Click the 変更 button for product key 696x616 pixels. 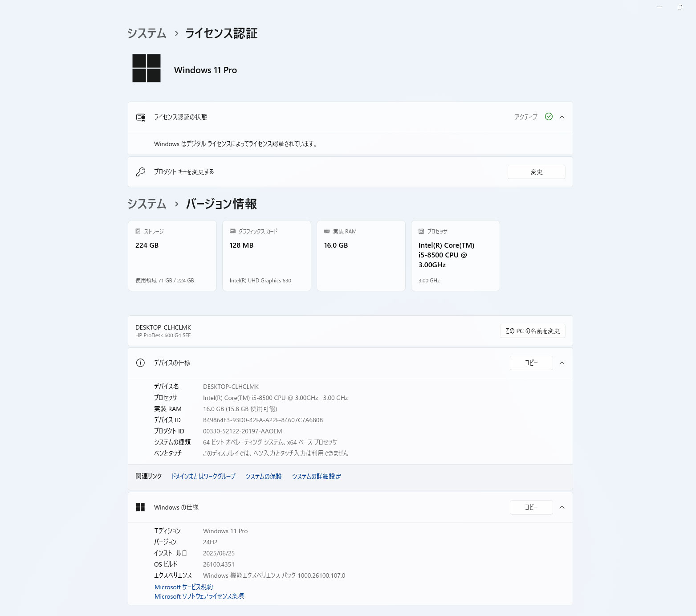[x=537, y=172]
